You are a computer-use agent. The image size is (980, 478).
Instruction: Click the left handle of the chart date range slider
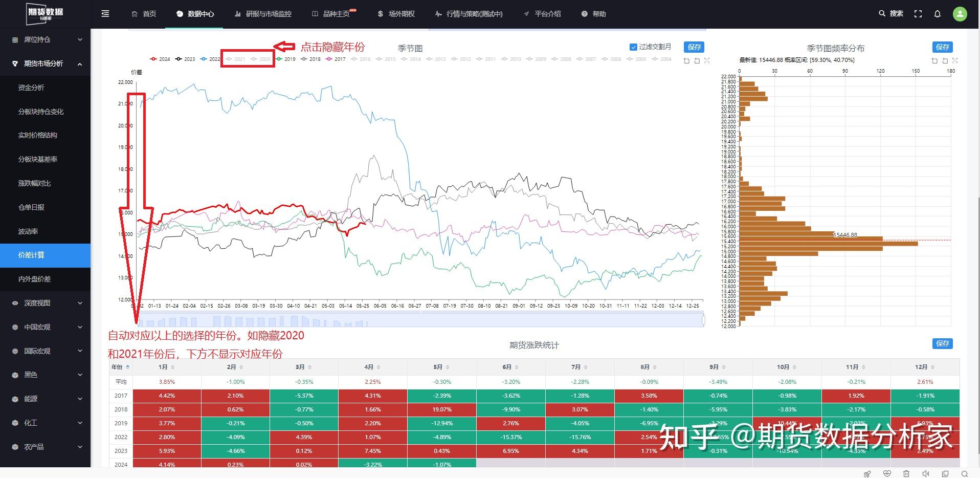coord(138,320)
